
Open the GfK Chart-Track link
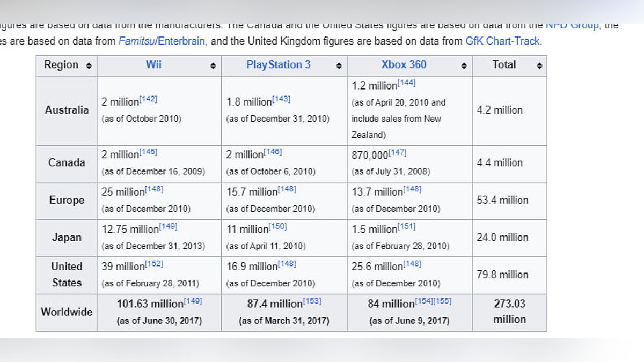pos(502,41)
